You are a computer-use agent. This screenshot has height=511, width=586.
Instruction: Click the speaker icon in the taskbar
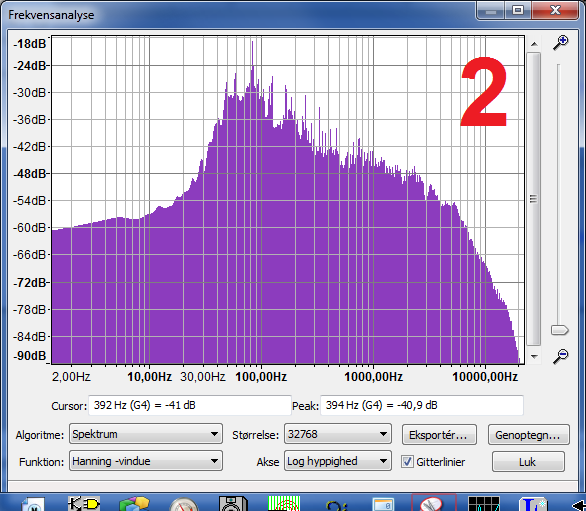(x=233, y=504)
